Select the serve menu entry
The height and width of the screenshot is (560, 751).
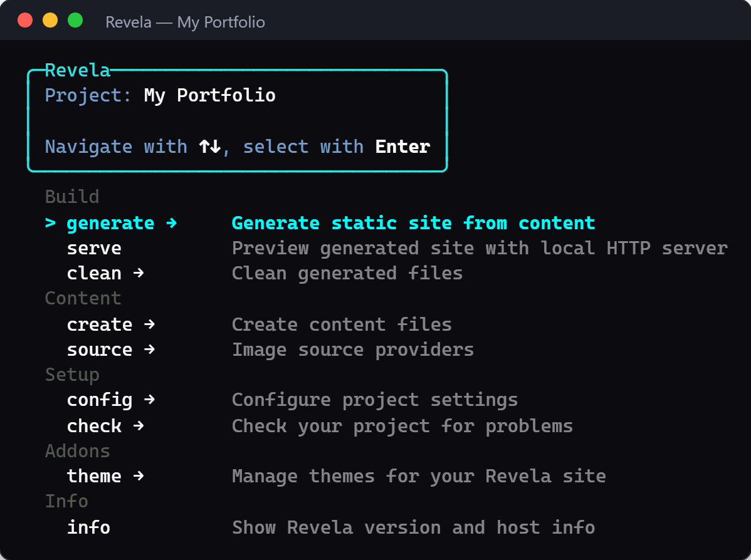(x=94, y=249)
